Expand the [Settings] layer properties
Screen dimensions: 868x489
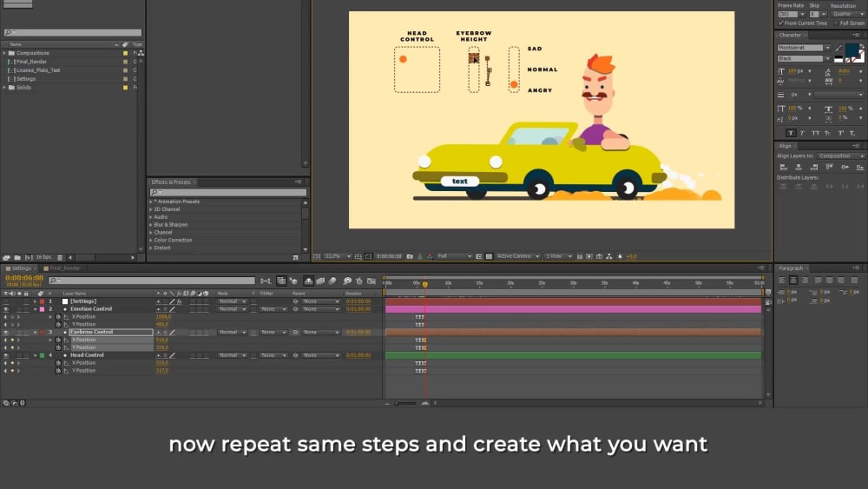(x=35, y=301)
